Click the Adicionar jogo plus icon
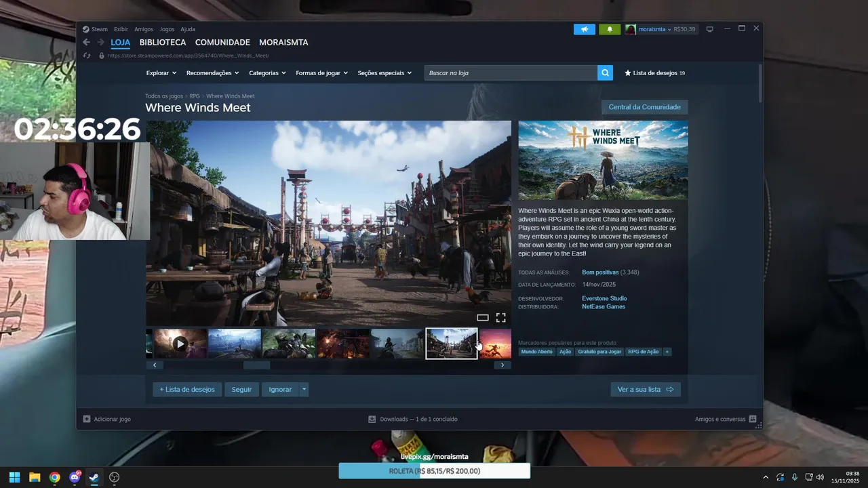 [x=87, y=419]
